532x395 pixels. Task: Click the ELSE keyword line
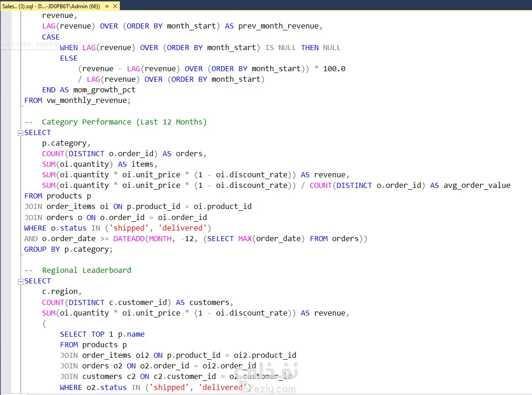pyautogui.click(x=69, y=58)
